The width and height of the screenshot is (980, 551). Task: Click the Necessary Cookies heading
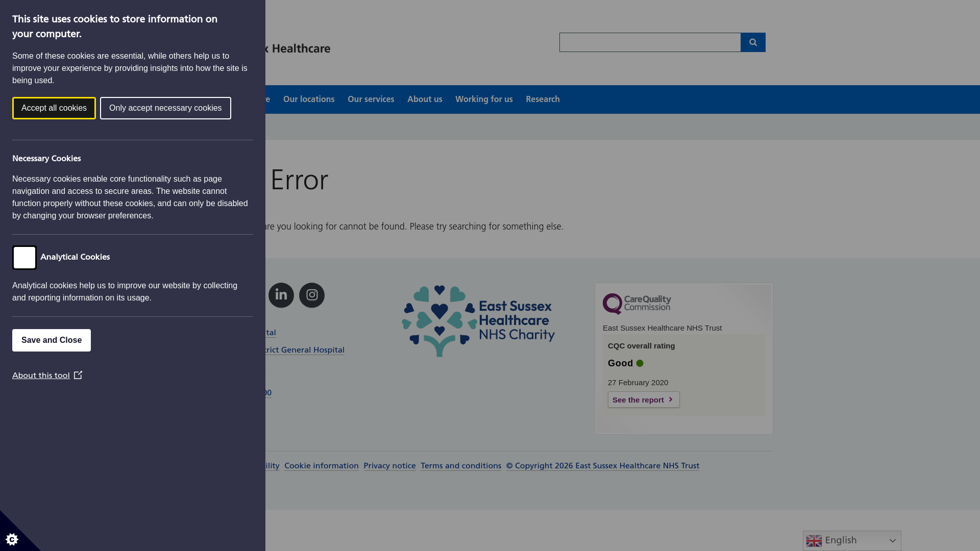46,159
